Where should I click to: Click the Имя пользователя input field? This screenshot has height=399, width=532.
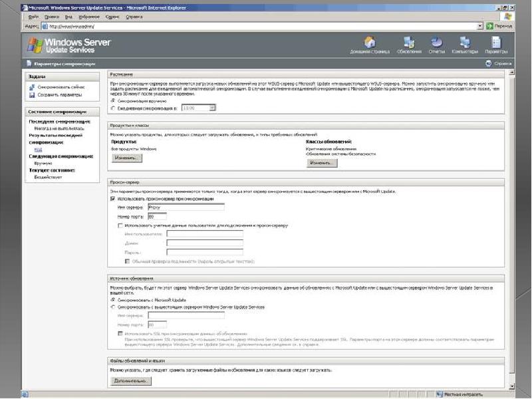[205, 234]
